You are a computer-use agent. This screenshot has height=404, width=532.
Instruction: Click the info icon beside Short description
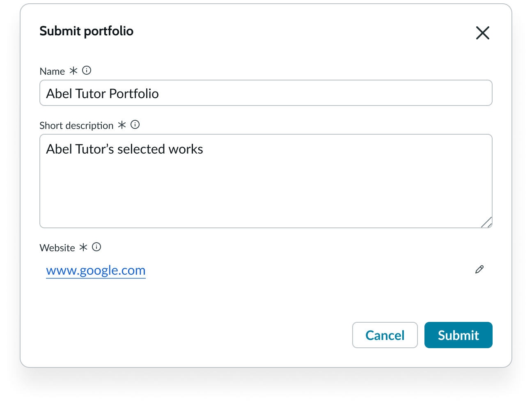click(135, 124)
